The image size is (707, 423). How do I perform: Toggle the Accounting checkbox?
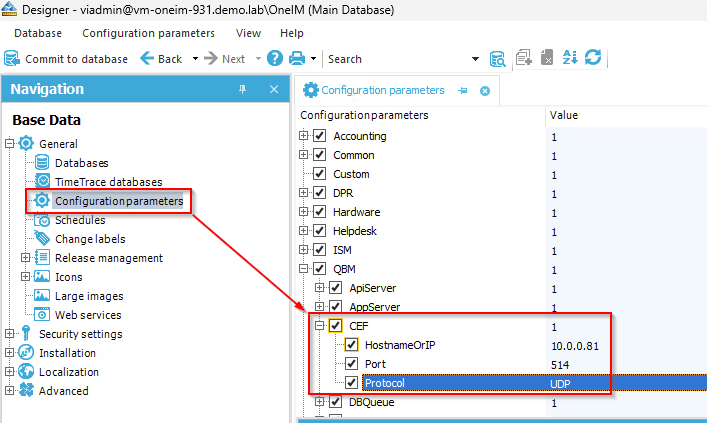pos(320,136)
